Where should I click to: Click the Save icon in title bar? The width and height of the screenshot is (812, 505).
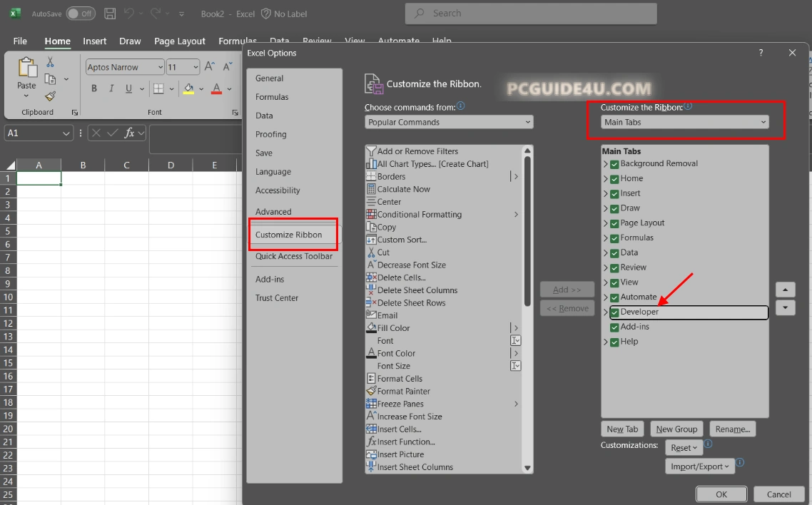coord(110,14)
